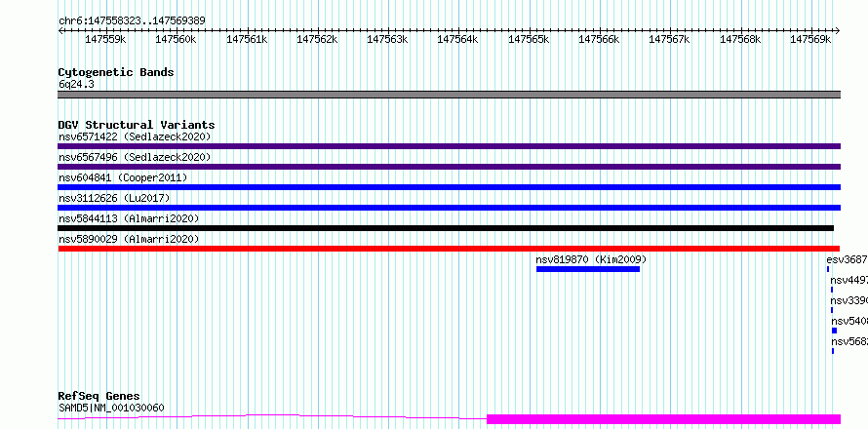Select the purple bar for nsv6567496
Screen dimensions: 868x429
click(x=449, y=167)
